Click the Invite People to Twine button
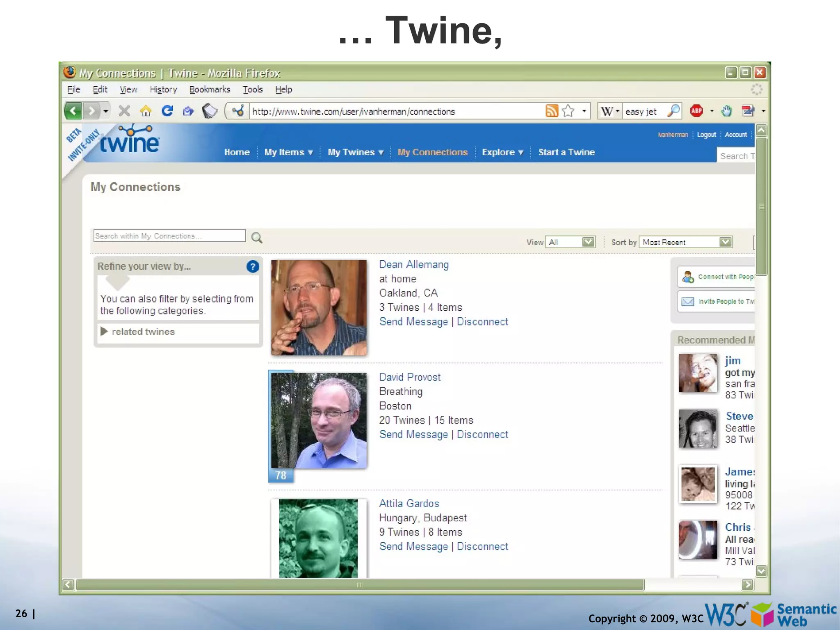 click(716, 302)
